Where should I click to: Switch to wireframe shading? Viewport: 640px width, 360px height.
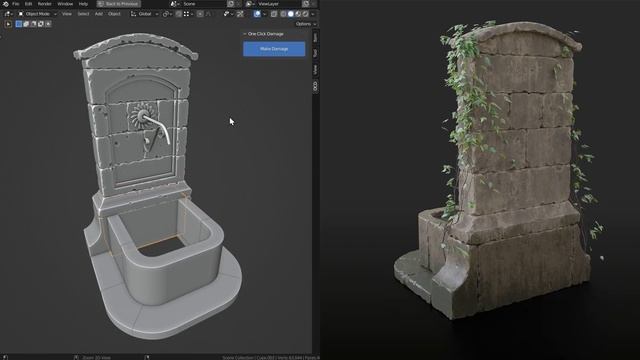pyautogui.click(x=283, y=14)
